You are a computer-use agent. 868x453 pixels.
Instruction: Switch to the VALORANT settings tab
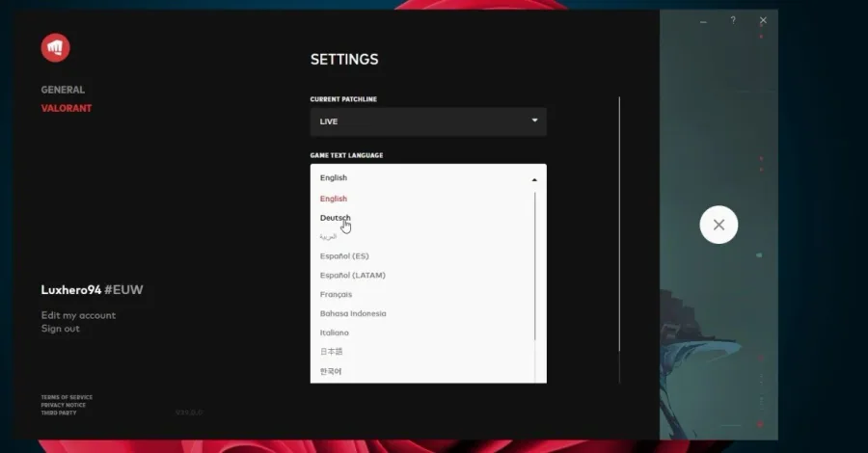67,108
